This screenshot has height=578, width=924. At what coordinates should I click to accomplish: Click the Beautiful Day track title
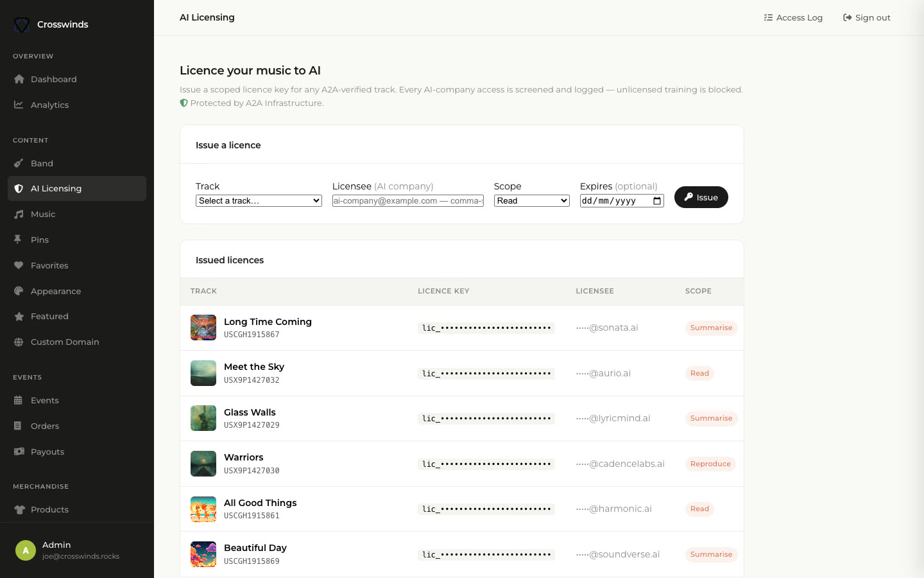click(255, 548)
